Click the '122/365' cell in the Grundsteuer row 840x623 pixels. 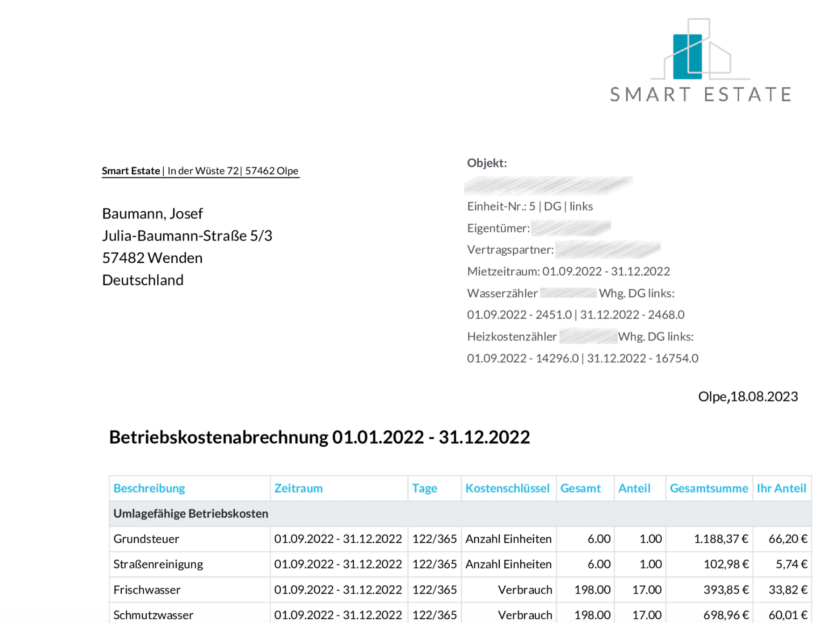[434, 539]
